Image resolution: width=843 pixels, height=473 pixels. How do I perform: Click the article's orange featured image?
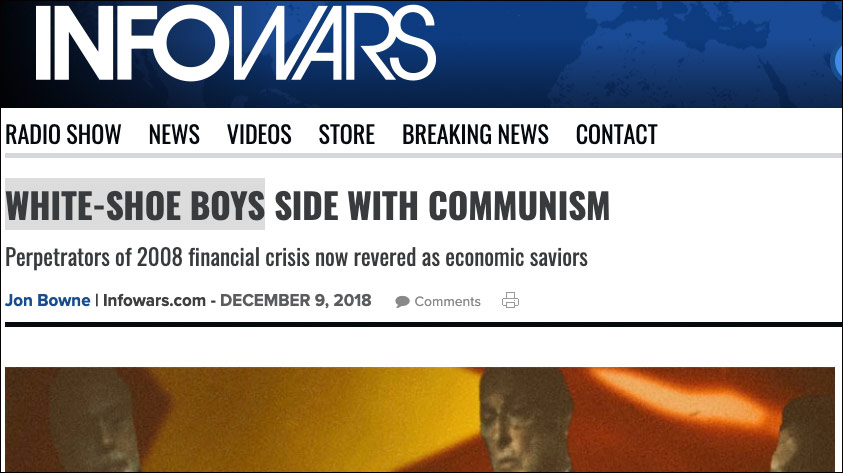pyautogui.click(x=420, y=420)
